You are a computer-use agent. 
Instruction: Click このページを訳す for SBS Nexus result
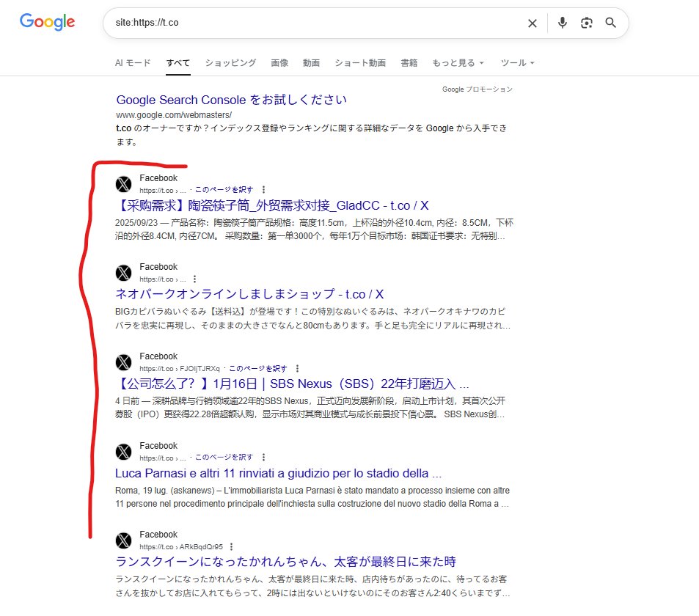click(x=258, y=368)
